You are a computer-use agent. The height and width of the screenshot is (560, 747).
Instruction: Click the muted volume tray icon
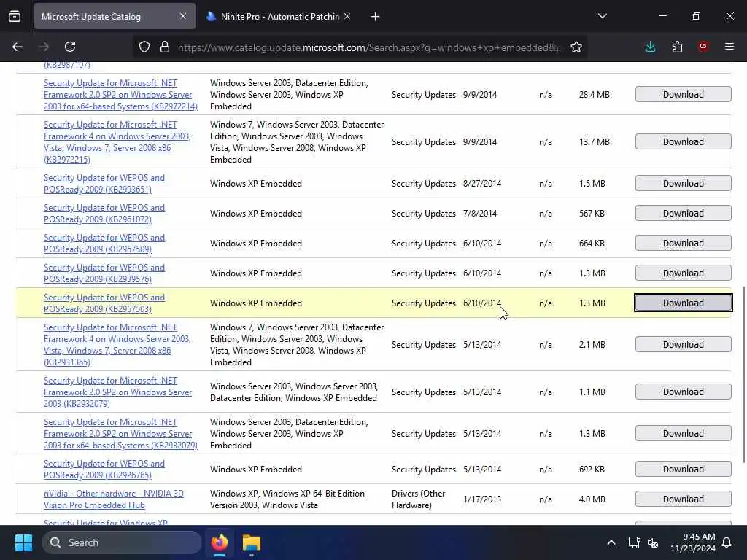pos(653,542)
